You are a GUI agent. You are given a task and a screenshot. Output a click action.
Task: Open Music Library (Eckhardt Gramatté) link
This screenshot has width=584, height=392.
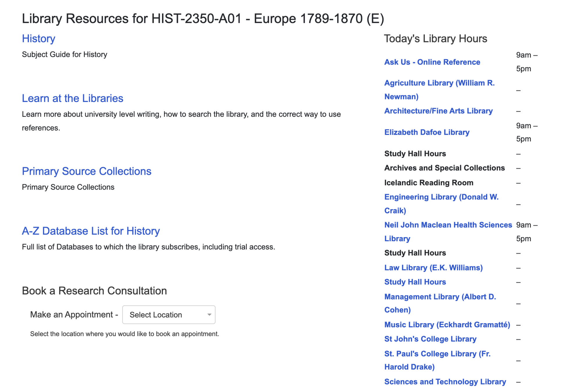(447, 325)
